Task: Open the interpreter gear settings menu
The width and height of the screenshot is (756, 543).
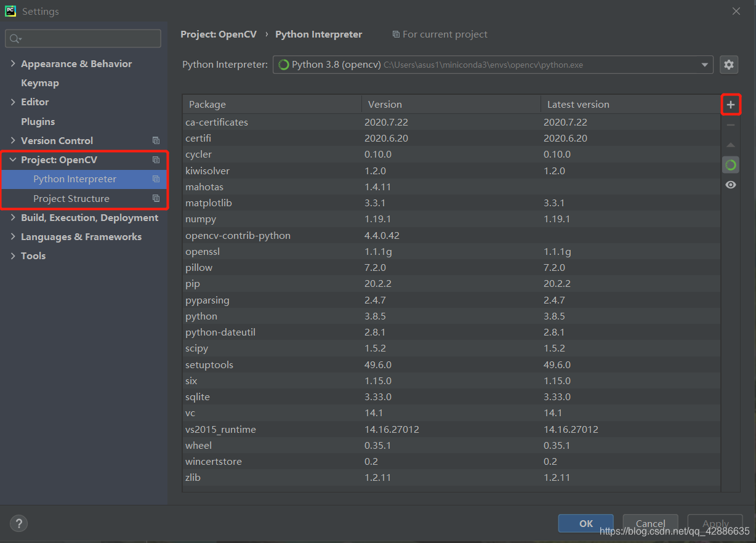Action: click(x=729, y=65)
